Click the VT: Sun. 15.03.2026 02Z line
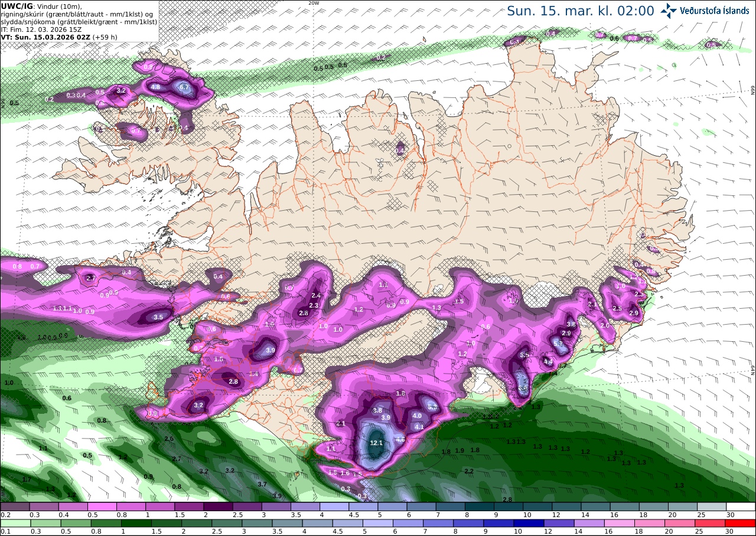Image resolution: width=756 pixels, height=536 pixels. [x=59, y=37]
